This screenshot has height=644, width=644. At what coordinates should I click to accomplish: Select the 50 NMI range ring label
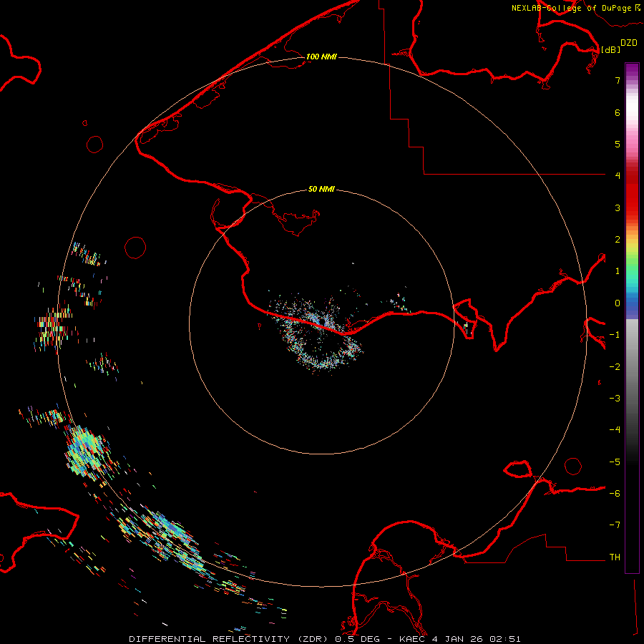tap(321, 189)
